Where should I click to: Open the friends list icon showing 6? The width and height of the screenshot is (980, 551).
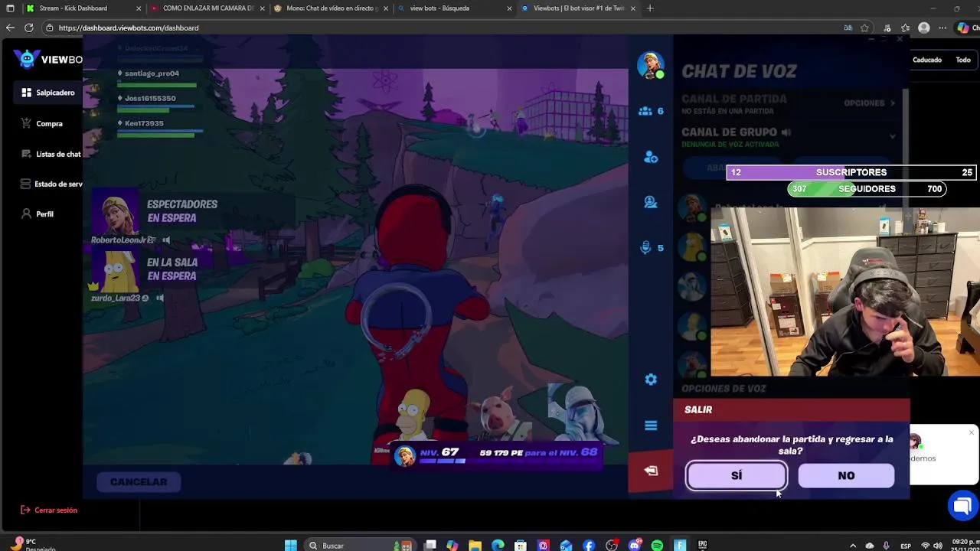click(x=650, y=111)
